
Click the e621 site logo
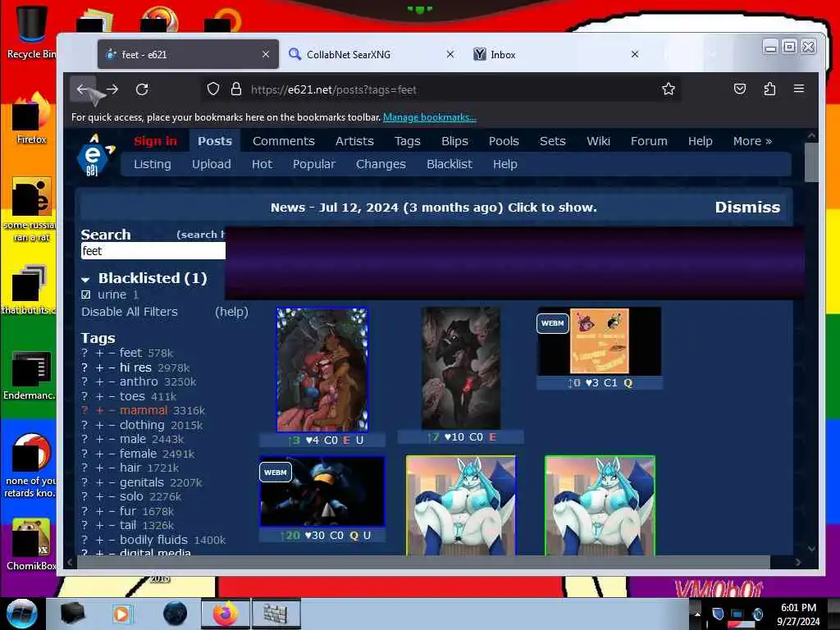94,155
